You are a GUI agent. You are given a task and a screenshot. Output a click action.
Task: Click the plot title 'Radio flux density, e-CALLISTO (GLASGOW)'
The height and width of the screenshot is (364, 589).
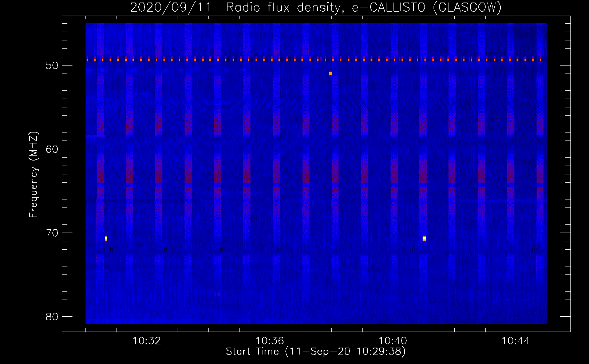pos(364,7)
